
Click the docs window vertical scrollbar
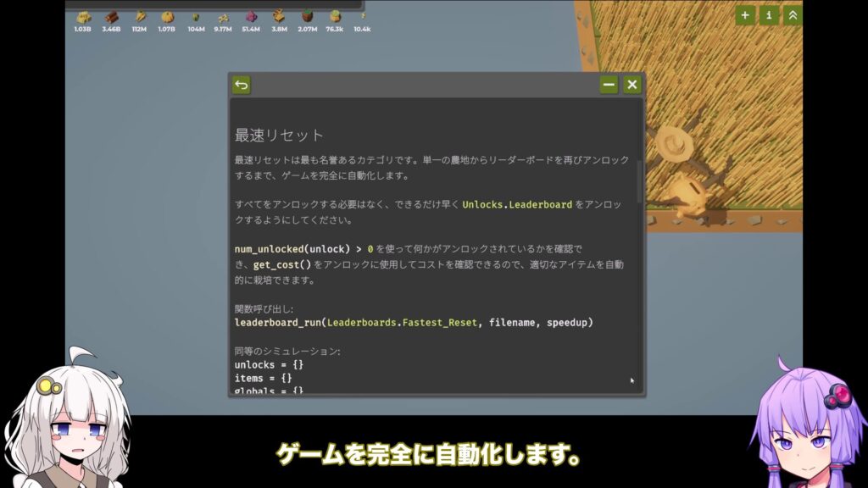pos(639,178)
